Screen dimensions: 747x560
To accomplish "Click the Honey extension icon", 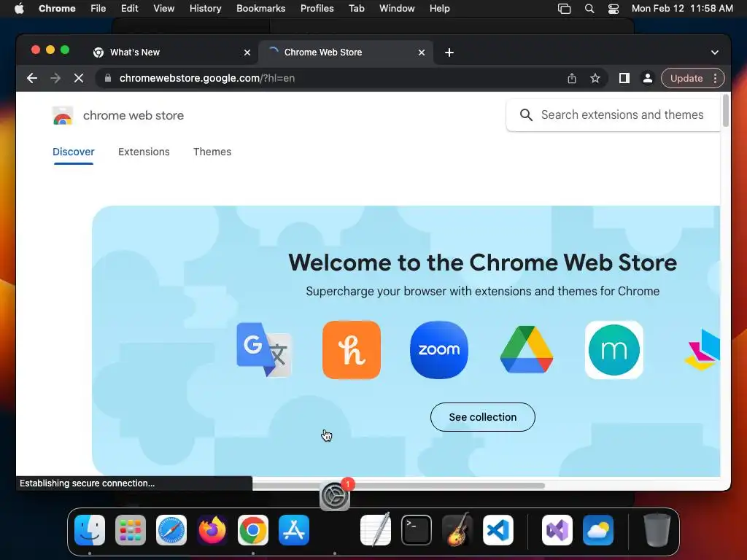I will tap(352, 350).
